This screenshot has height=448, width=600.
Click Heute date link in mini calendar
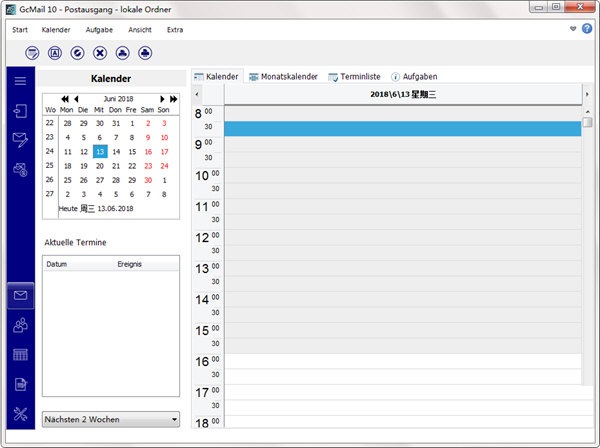[96, 209]
